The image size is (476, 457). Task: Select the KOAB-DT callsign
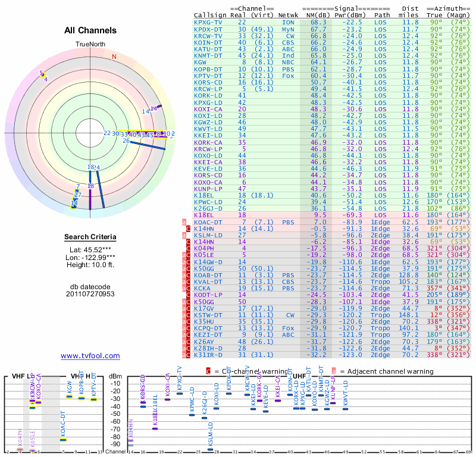click(x=208, y=275)
